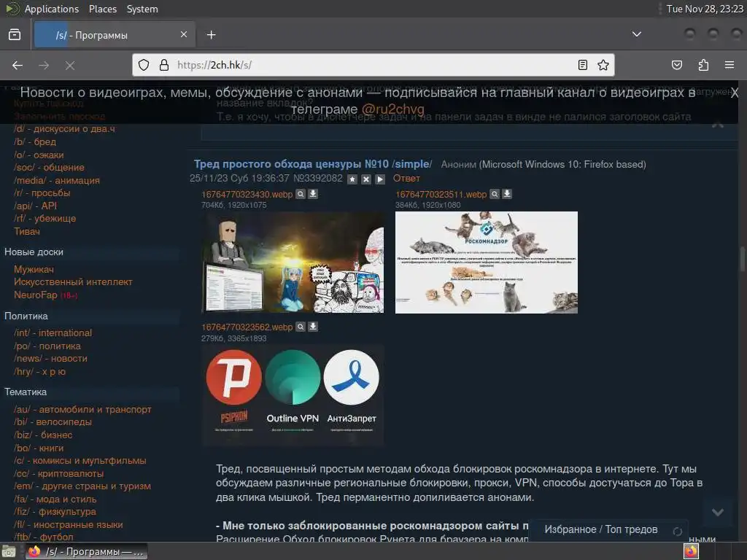Image resolution: width=747 pixels, height=560 pixels.
Task: Open file link 16764770323562.webp
Action: click(x=247, y=327)
